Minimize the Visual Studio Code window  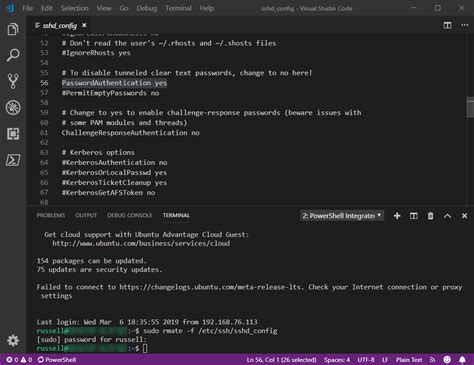413,8
